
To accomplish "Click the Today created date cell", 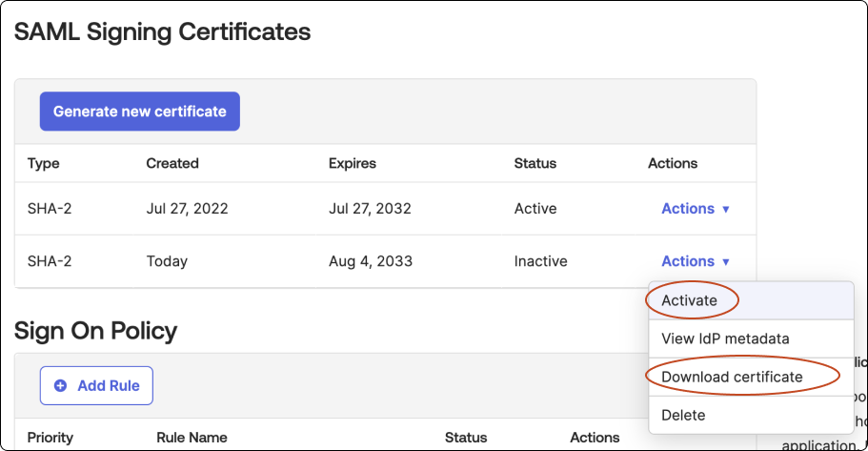I will [167, 261].
